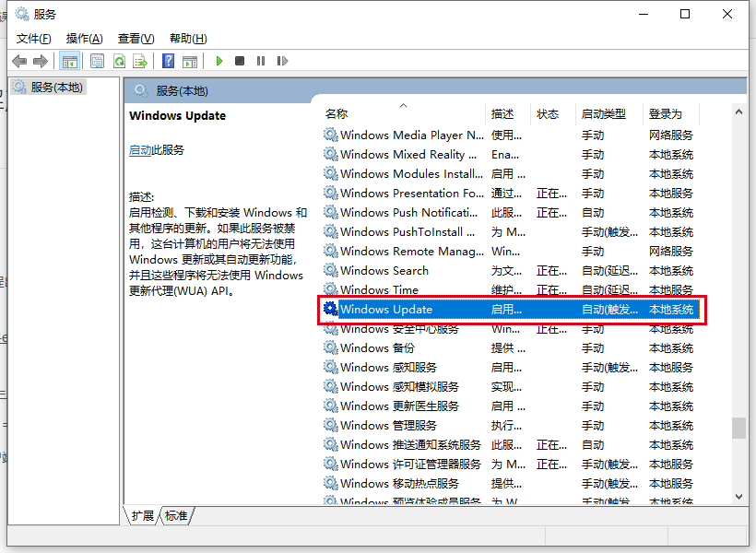This screenshot has width=756, height=553.
Task: Select the Windows 更新医生服务 row
Action: click(511, 406)
